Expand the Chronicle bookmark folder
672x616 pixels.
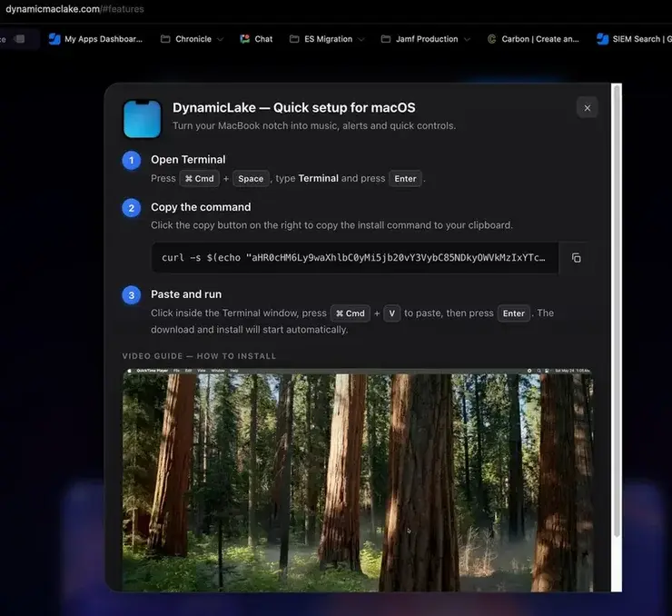click(192, 39)
